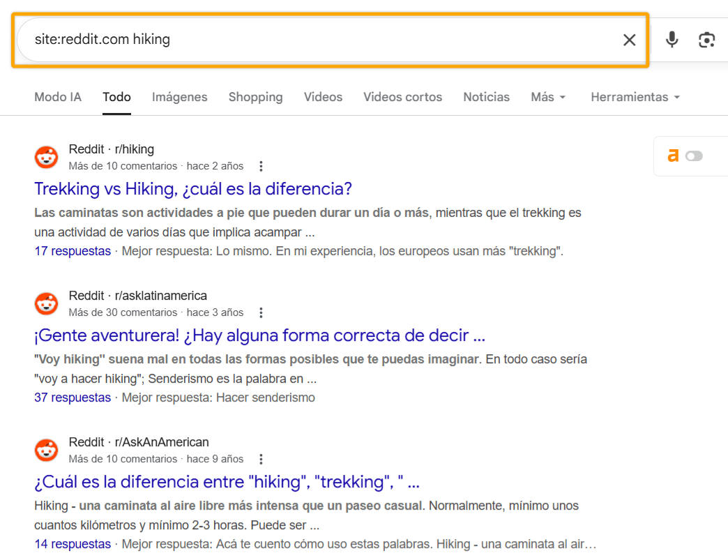728x560 pixels.
Task: Click the '37 respuestas' link
Action: point(73,398)
